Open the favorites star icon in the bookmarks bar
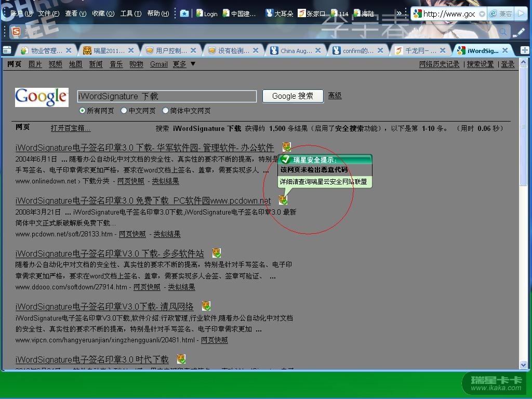This screenshot has width=532, height=399. click(184, 14)
